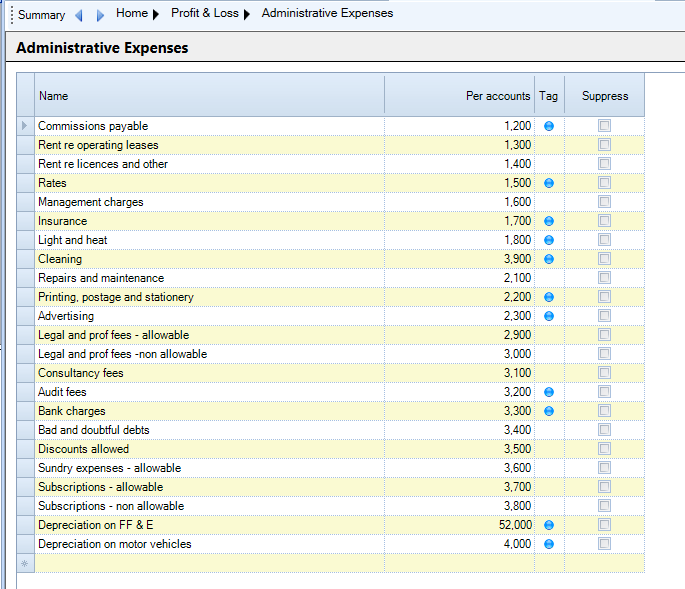Click the blue tag icon for Commissions payable
685x589 pixels.
[549, 126]
